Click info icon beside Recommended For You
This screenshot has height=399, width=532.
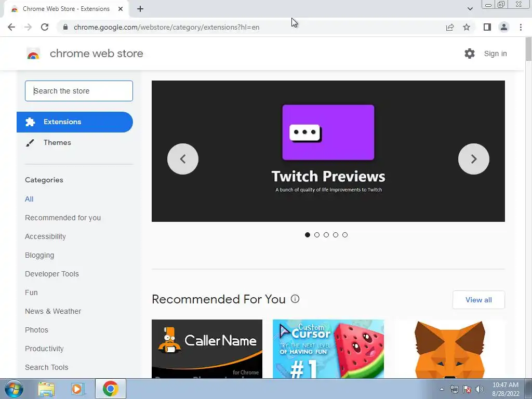(295, 299)
